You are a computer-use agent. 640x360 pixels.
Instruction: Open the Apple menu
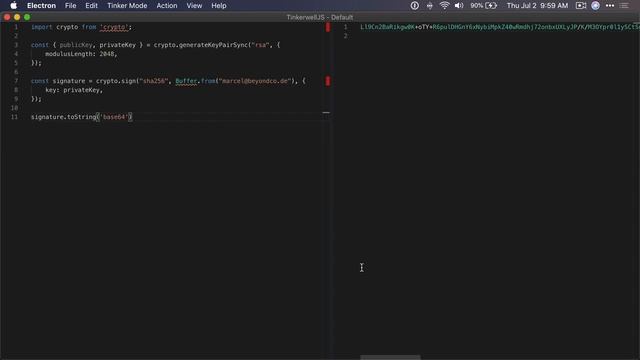[13, 6]
